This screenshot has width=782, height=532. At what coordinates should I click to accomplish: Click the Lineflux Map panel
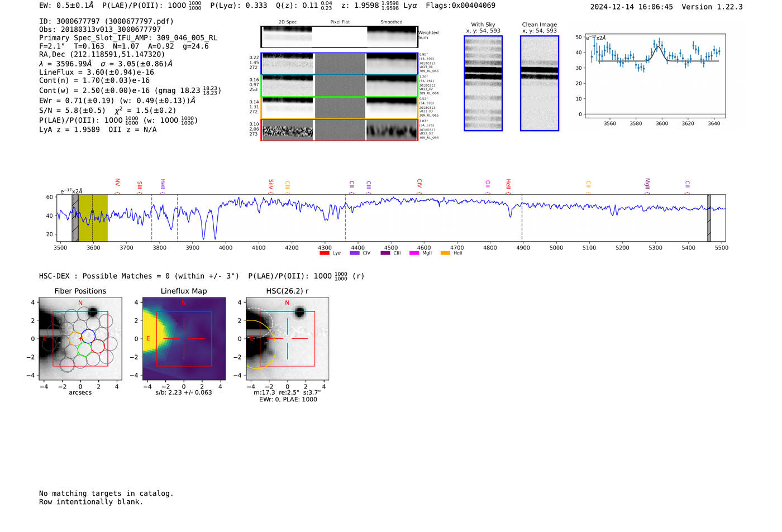(x=184, y=339)
